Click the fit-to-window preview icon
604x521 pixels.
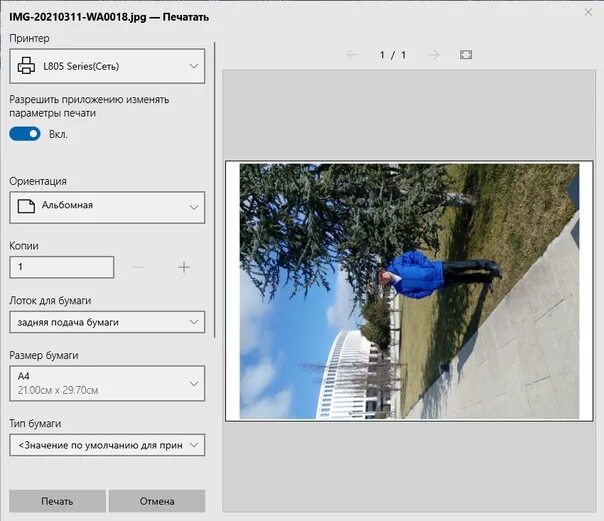(466, 55)
